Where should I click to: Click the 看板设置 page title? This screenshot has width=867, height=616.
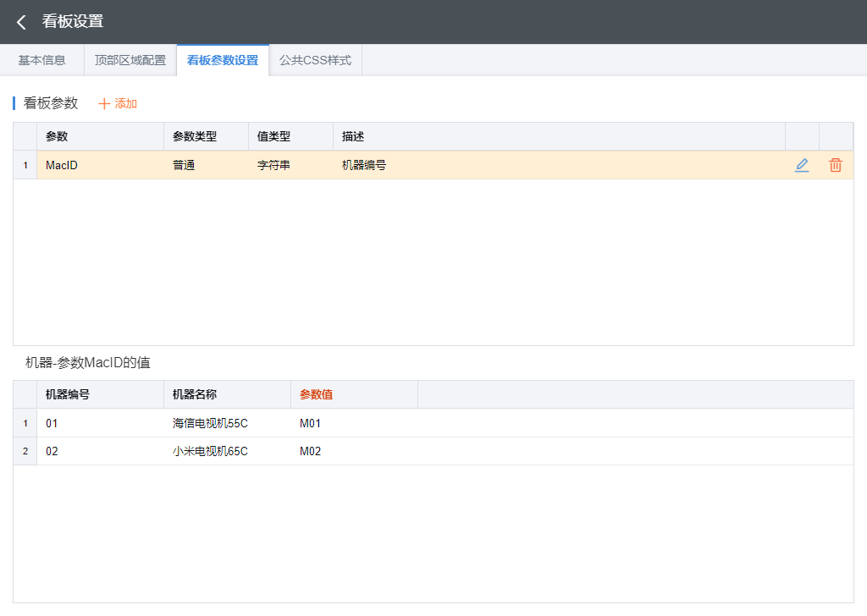coord(73,21)
